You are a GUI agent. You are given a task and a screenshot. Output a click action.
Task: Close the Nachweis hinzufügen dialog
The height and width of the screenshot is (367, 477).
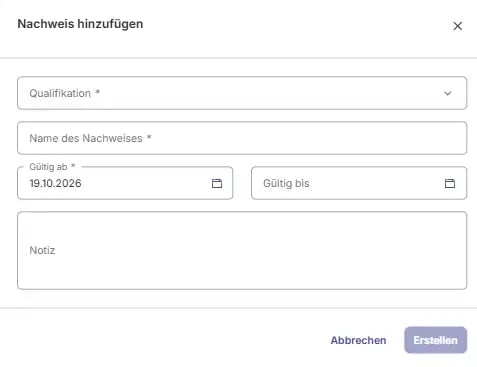[x=457, y=26]
